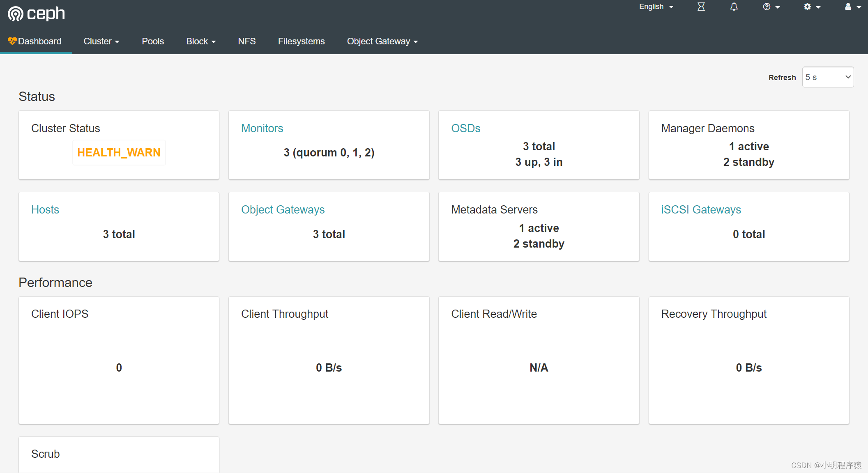868x473 pixels.
Task: Open the task queue hourglass icon
Action: click(701, 7)
